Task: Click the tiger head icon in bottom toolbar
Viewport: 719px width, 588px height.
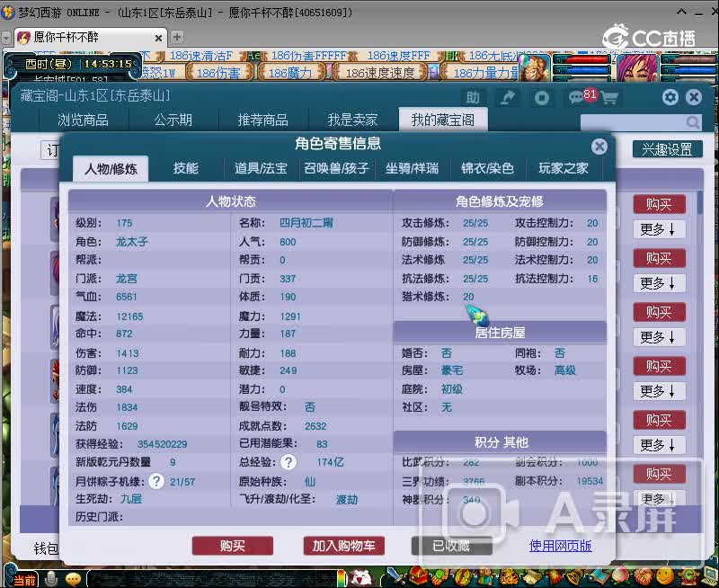Action: (x=509, y=576)
